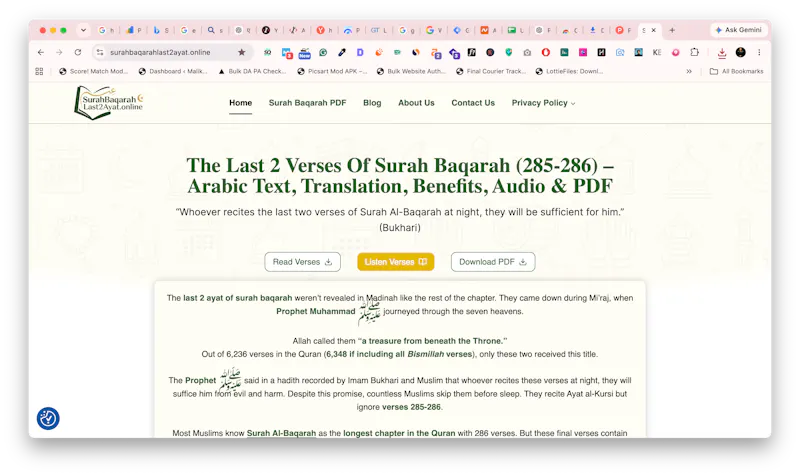Open the Blog page
The width and height of the screenshot is (800, 476).
tap(372, 103)
